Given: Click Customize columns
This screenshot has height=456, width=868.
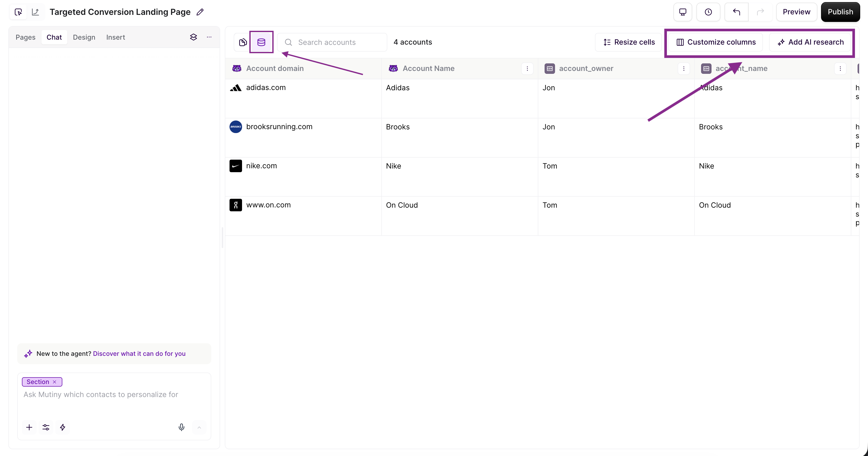Looking at the screenshot, I should click(715, 42).
